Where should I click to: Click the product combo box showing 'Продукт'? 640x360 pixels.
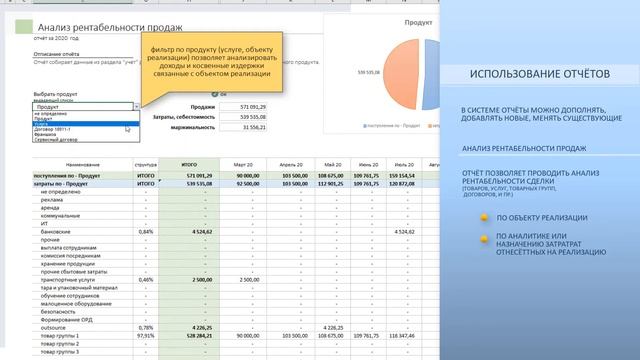(x=83, y=107)
